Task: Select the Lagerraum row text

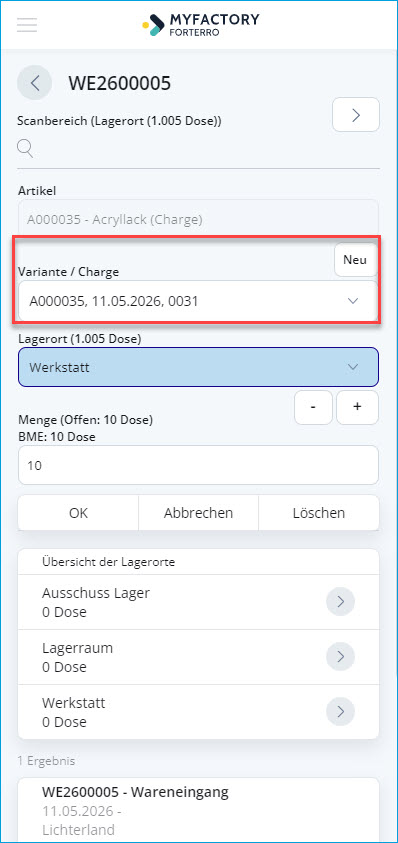Action: click(77, 657)
